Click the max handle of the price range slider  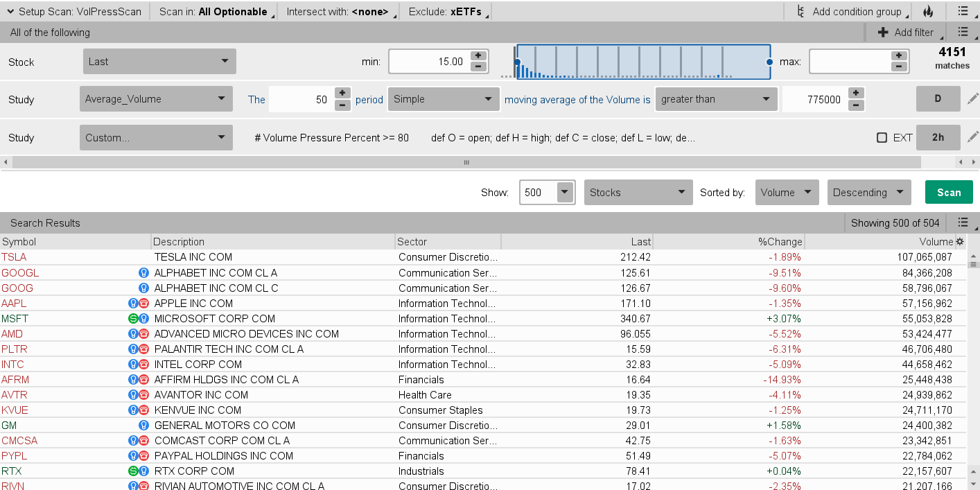pyautogui.click(x=770, y=62)
